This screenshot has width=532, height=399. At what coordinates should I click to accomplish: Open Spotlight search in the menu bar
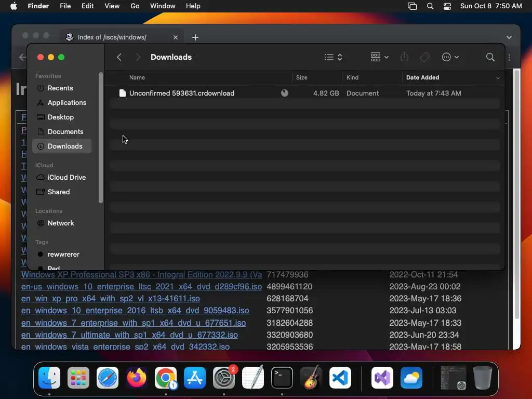click(x=430, y=6)
